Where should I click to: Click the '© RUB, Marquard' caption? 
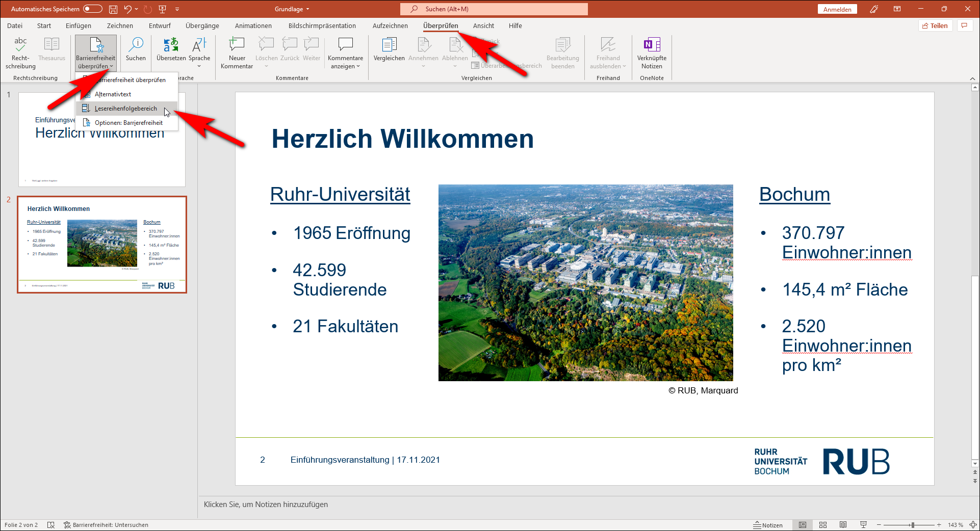coord(703,390)
